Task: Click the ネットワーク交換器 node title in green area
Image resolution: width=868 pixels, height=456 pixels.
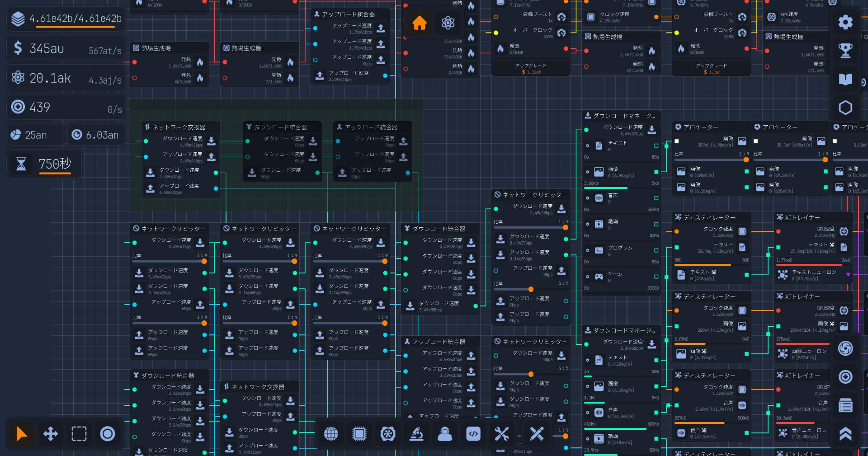Action: tap(179, 127)
